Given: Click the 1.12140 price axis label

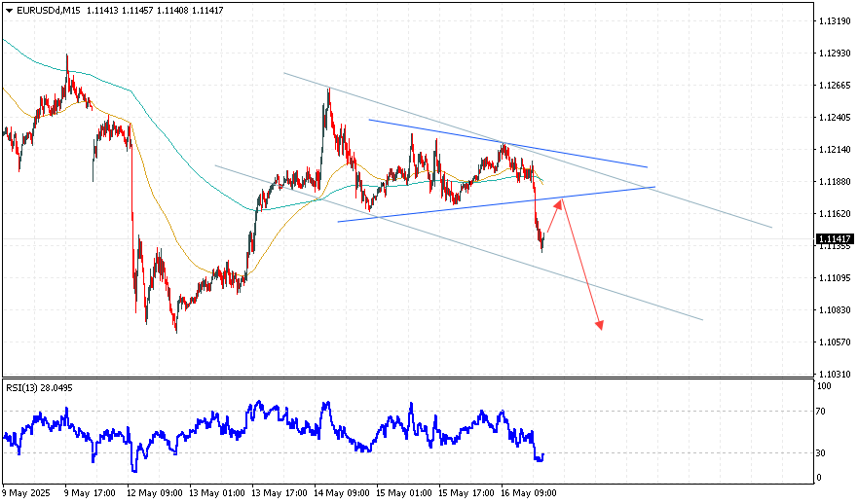Looking at the screenshot, I should pyautogui.click(x=835, y=150).
